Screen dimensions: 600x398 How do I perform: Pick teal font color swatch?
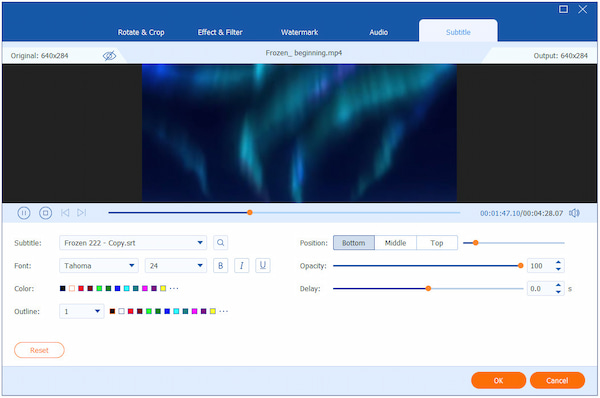(136, 288)
